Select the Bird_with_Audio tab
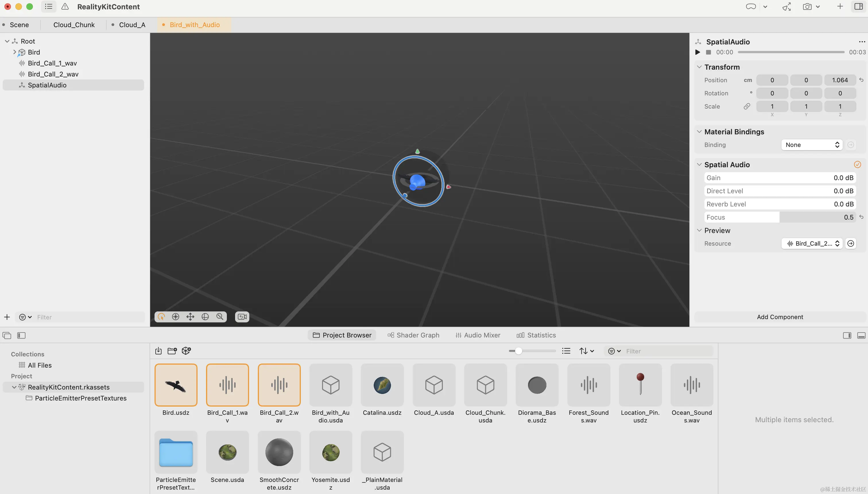The image size is (868, 494). click(x=195, y=25)
